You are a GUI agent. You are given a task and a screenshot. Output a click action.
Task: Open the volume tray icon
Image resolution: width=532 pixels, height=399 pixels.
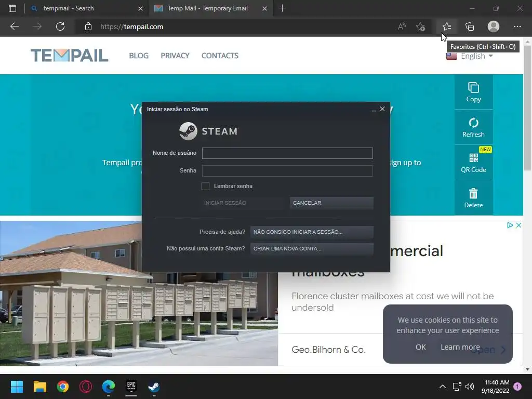[x=470, y=387]
